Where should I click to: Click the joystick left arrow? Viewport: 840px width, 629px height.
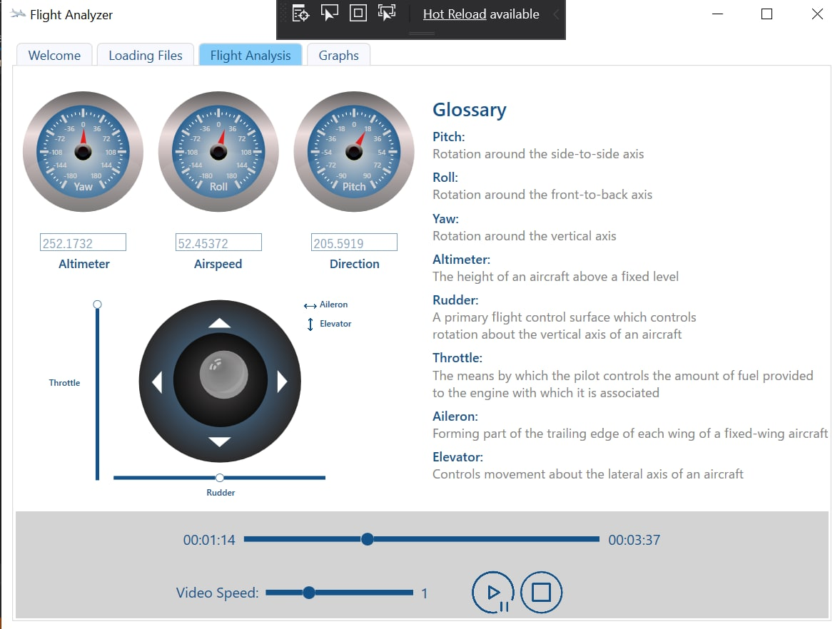[157, 382]
